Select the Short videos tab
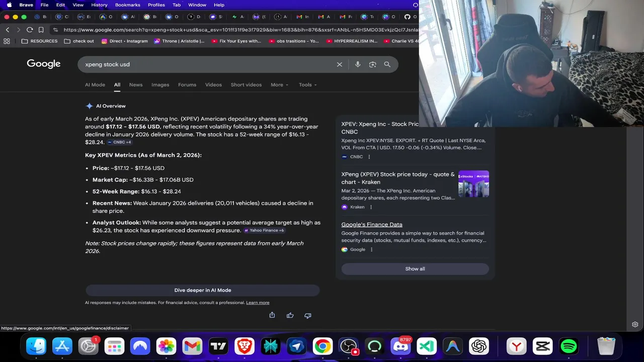Screen dimensions: 644x362 click(x=246, y=84)
